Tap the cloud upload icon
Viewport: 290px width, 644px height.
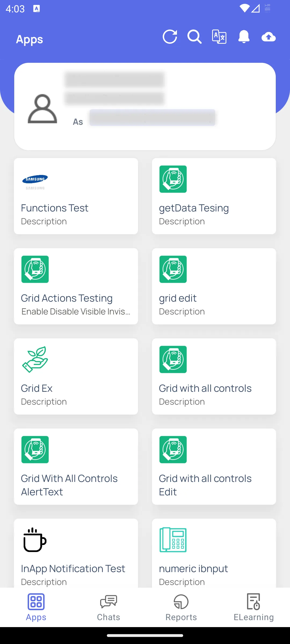point(269,37)
